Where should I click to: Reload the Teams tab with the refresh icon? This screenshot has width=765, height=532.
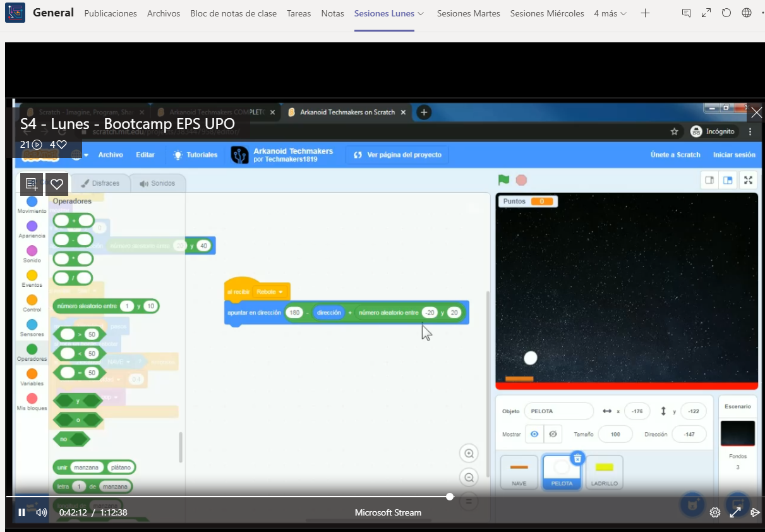tap(726, 13)
